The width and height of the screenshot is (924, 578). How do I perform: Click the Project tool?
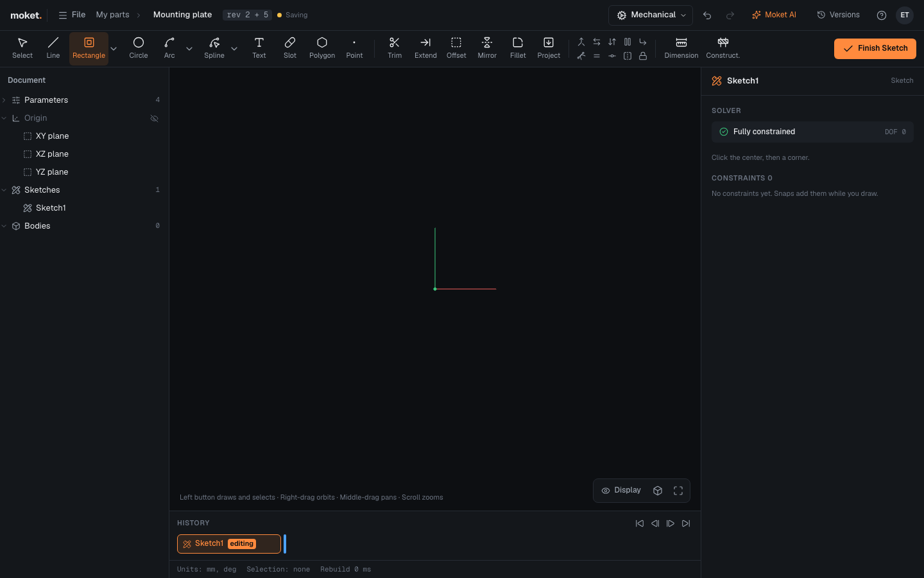click(x=549, y=48)
